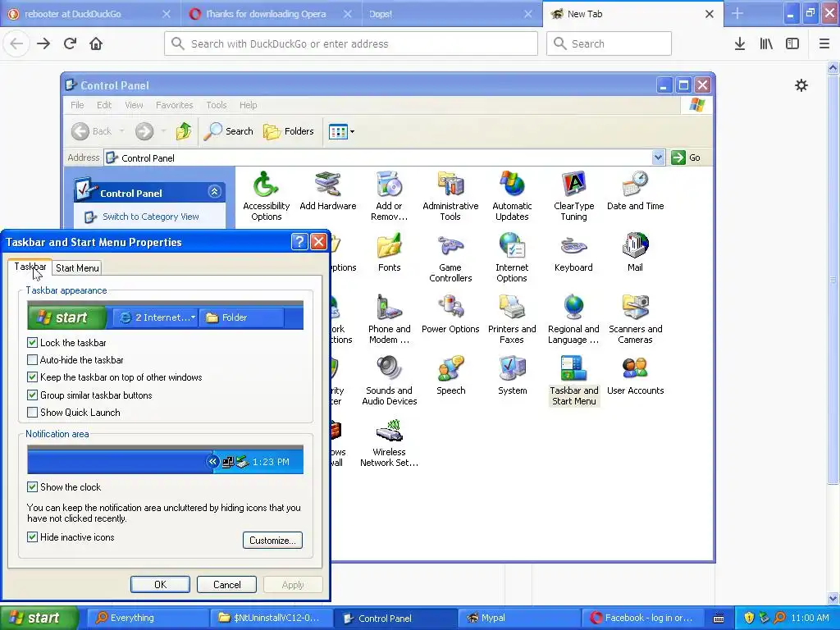Open the Add Hardware icon
The width and height of the screenshot is (840, 630).
pos(328,190)
